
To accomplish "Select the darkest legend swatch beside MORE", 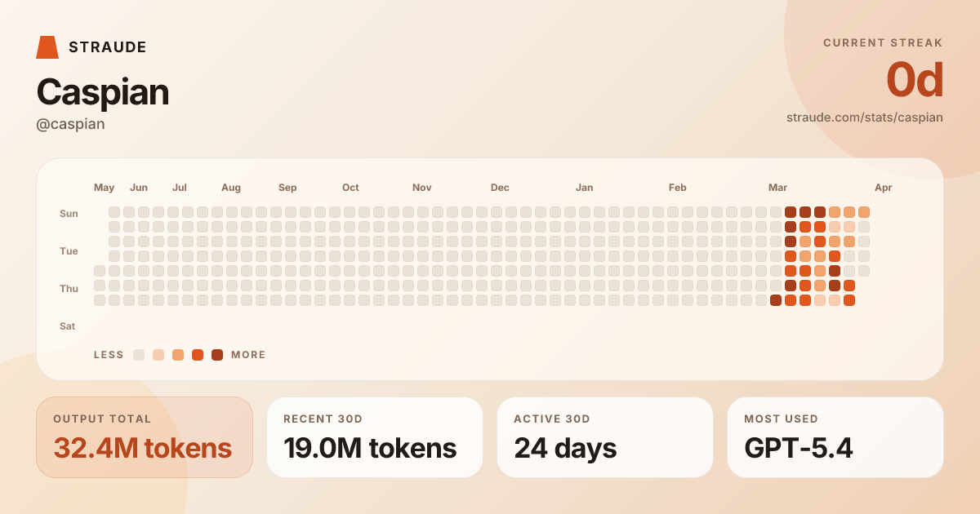I will coord(217,355).
